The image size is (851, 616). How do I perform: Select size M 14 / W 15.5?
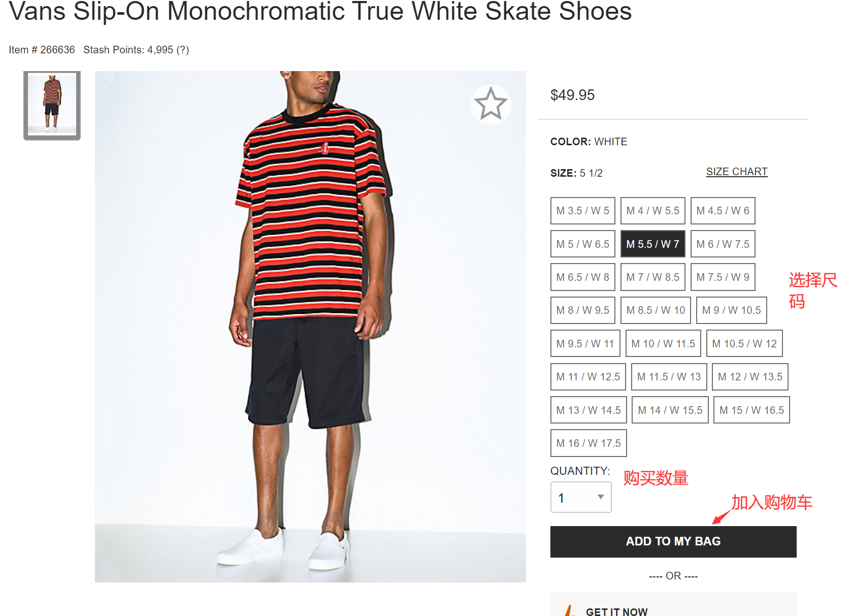click(670, 410)
